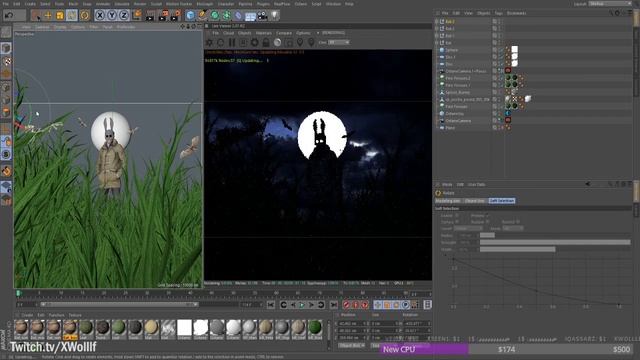Image resolution: width=640 pixels, height=360 pixels.
Task: Open main Render menu
Action: (x=140, y=4)
